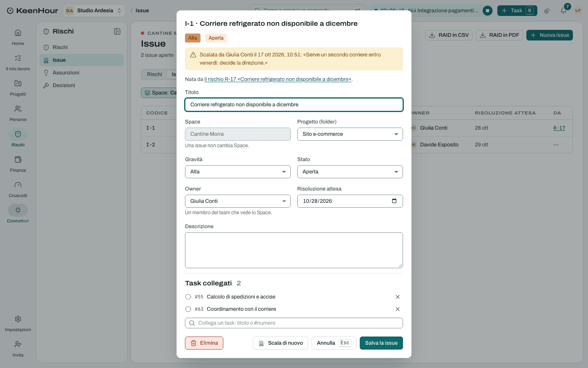Select Assunzioni in the side panel
This screenshot has width=588, height=368.
pyautogui.click(x=82, y=73)
